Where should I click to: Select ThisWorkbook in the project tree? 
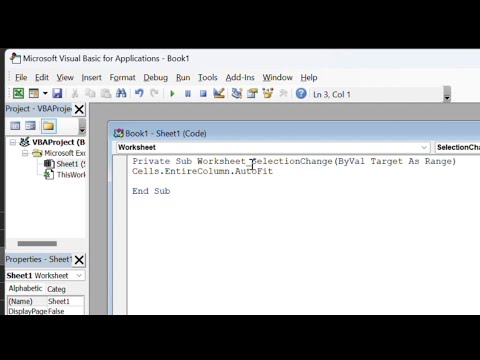pos(71,174)
